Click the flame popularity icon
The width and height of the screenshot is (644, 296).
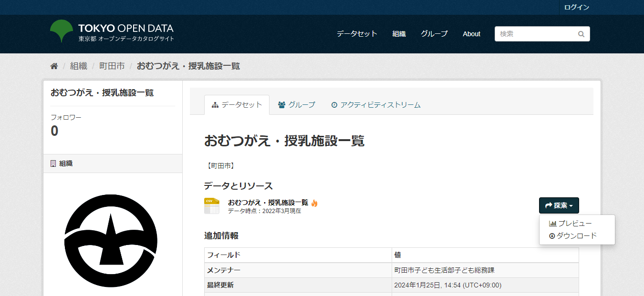click(314, 203)
